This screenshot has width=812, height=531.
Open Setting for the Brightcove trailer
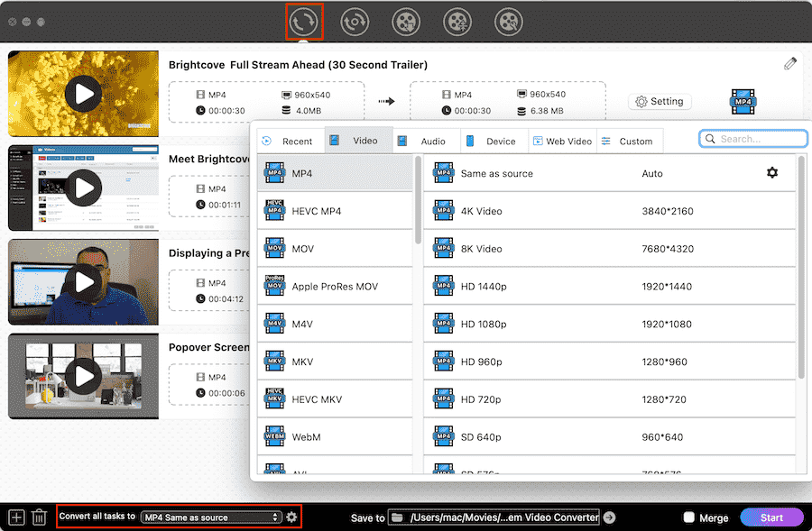[x=660, y=102]
